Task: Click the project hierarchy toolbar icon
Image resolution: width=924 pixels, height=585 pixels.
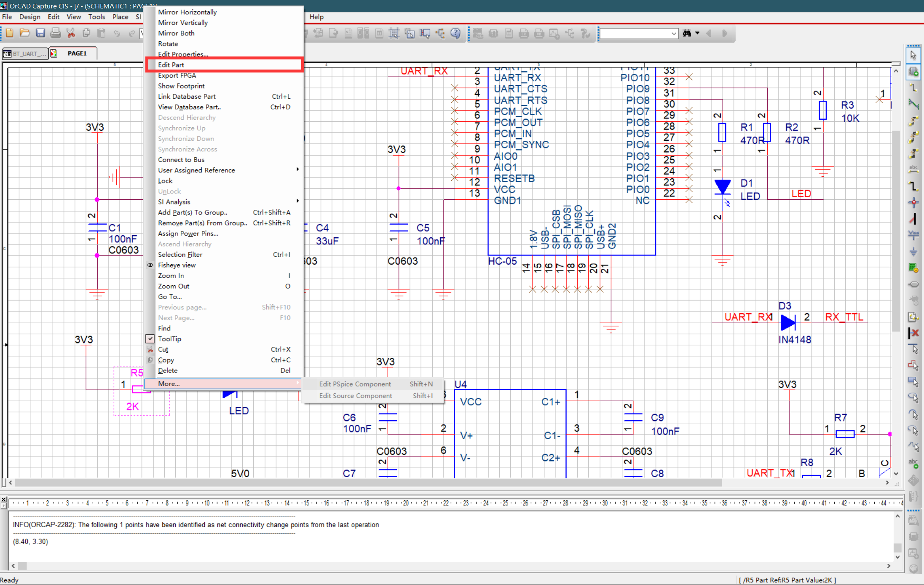Action: [x=440, y=33]
